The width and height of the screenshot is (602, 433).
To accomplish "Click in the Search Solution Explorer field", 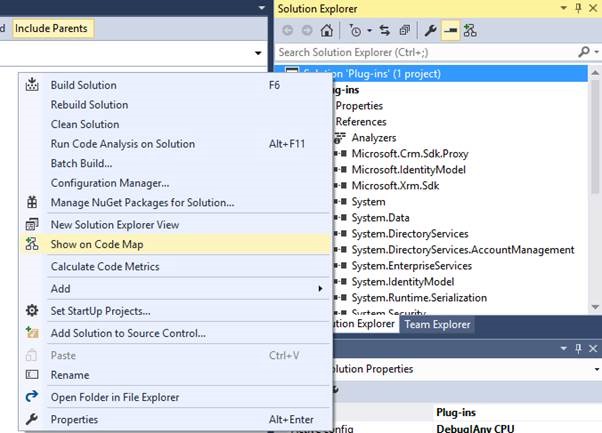I will click(x=420, y=51).
